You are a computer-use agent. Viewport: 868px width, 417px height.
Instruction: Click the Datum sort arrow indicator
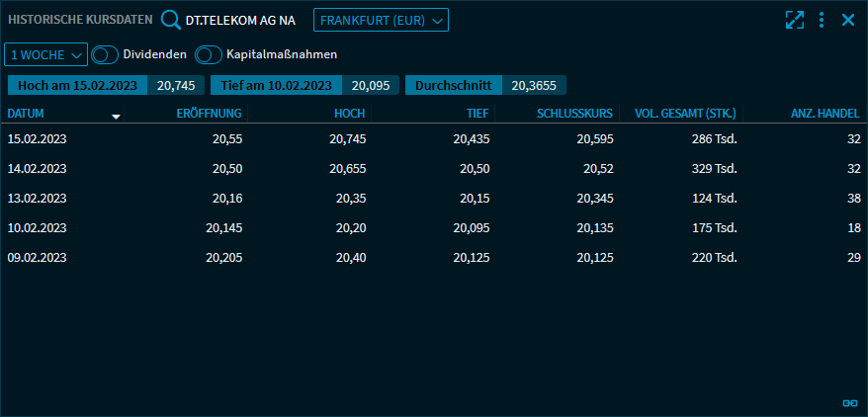pyautogui.click(x=116, y=116)
